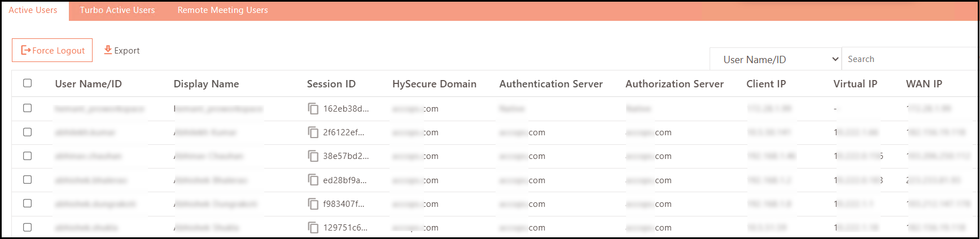Check the row with session 162eb38d

[x=27, y=108]
